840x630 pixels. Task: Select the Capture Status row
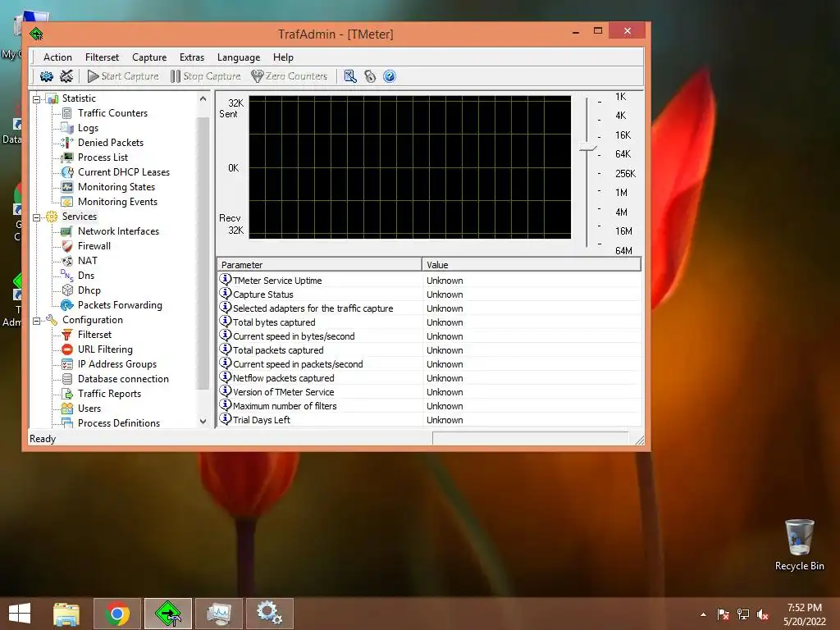[x=429, y=294]
